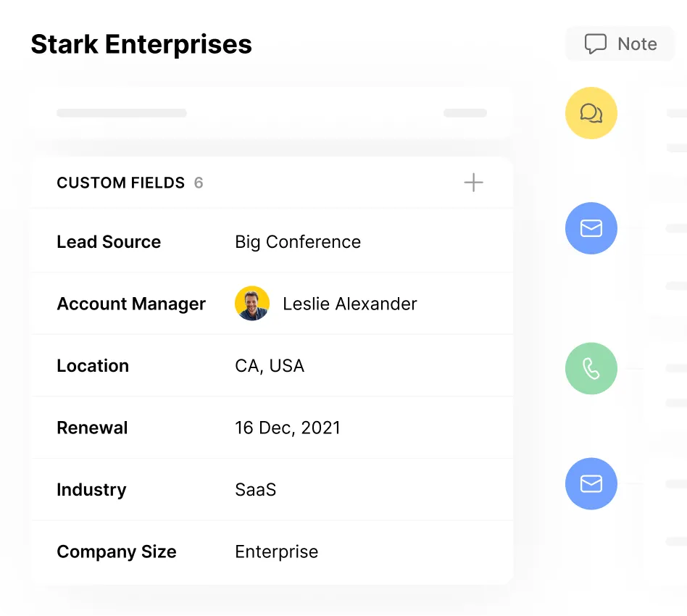This screenshot has height=616, width=687.
Task: Select the Industry value SaaS
Action: pos(255,490)
